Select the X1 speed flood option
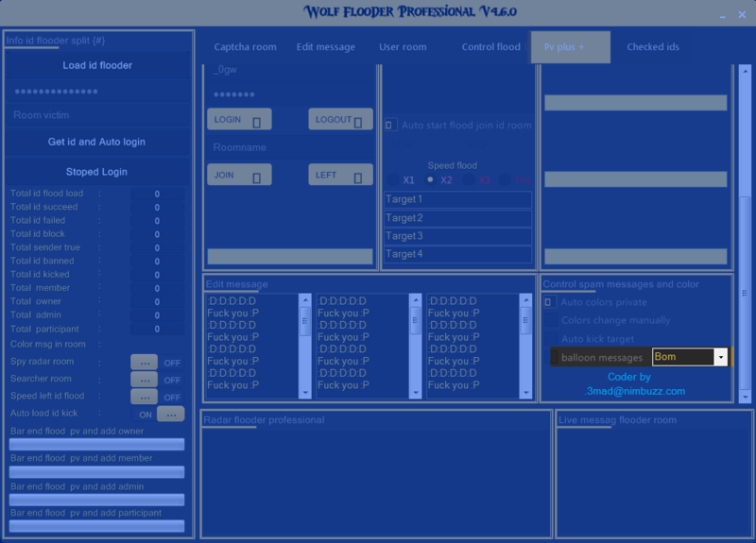Screen dimensions: 756x543 click(x=393, y=180)
